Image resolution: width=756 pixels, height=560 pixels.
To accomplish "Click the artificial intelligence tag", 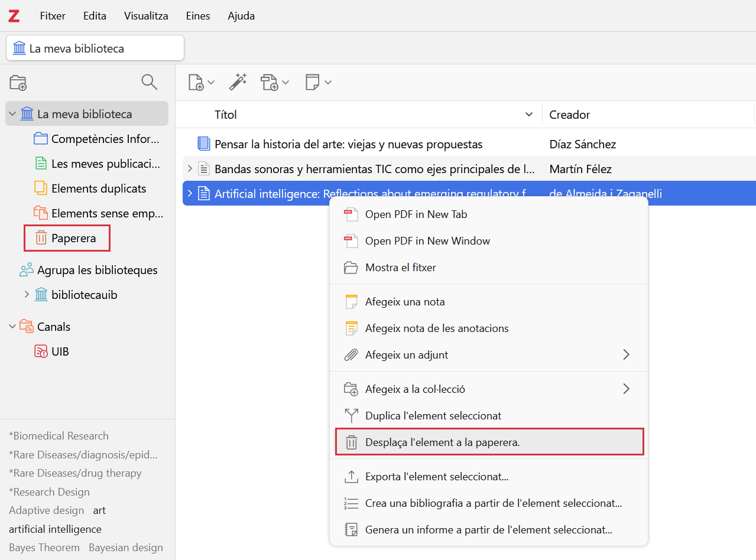I will (x=55, y=529).
